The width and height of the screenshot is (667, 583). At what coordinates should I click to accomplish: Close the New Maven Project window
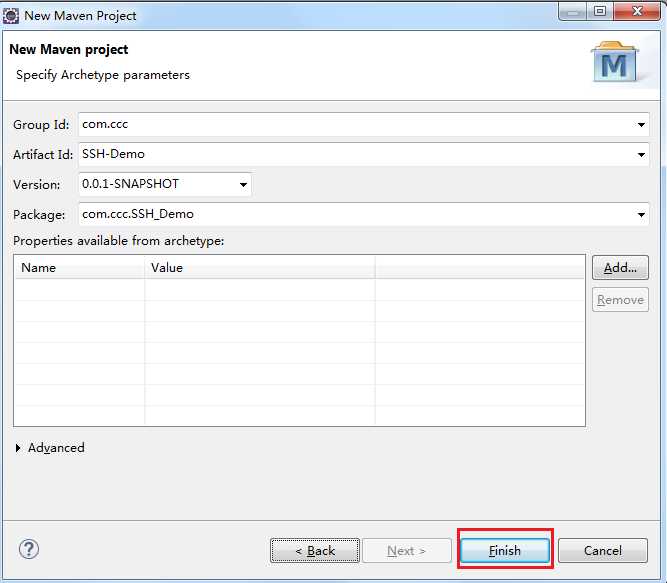pos(637,11)
